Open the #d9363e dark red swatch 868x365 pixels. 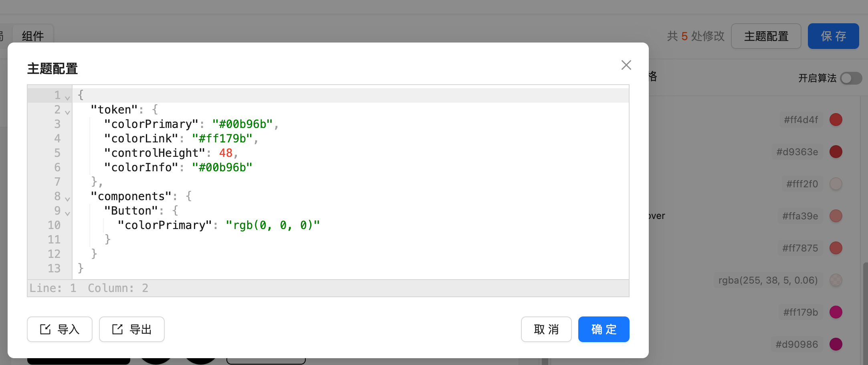(836, 152)
